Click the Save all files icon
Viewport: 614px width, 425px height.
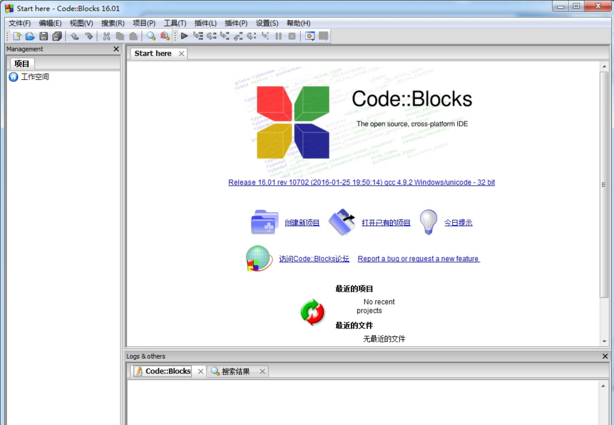(x=57, y=36)
